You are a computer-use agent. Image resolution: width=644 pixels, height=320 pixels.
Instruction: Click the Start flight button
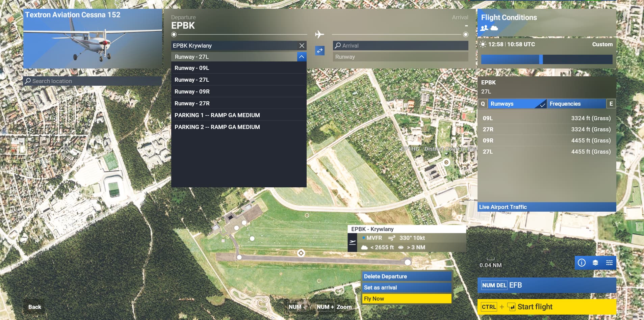point(547,307)
